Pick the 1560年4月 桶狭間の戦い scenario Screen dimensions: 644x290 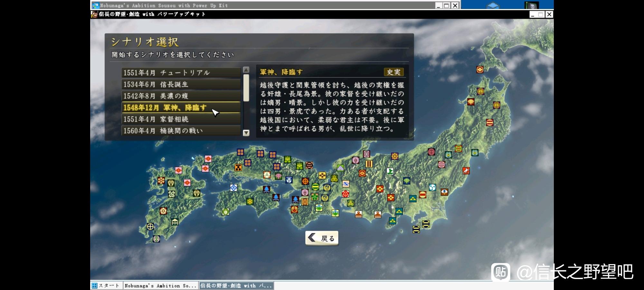pyautogui.click(x=181, y=131)
